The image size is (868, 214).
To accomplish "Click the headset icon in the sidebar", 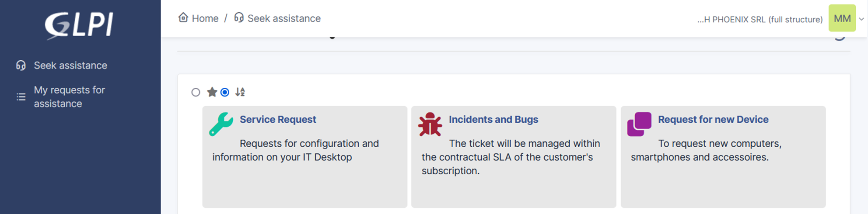I will point(21,66).
